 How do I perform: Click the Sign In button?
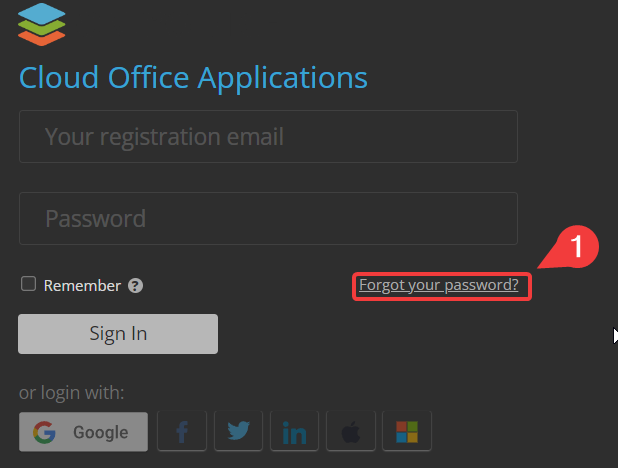(x=118, y=334)
